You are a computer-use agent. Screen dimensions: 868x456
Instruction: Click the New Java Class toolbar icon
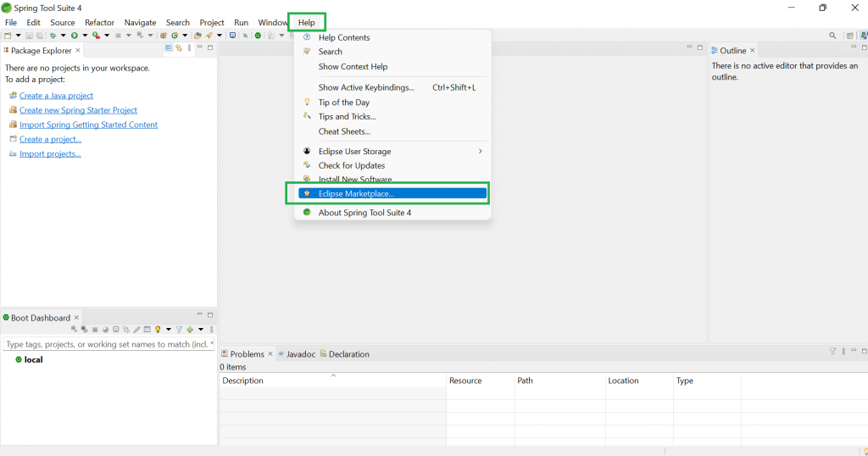(175, 36)
